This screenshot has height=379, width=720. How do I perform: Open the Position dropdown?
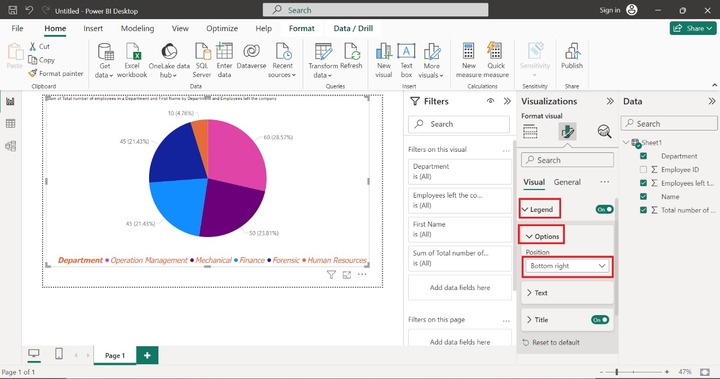[x=567, y=266]
